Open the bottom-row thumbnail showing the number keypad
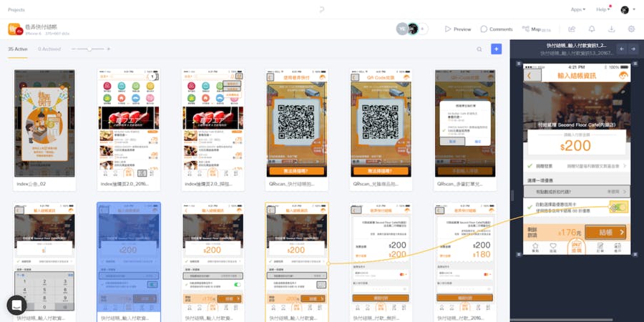 pos(45,257)
